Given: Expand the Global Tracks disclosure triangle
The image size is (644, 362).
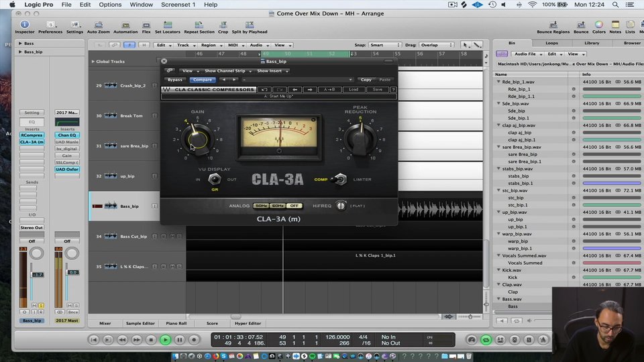Looking at the screenshot, I should pyautogui.click(x=93, y=62).
